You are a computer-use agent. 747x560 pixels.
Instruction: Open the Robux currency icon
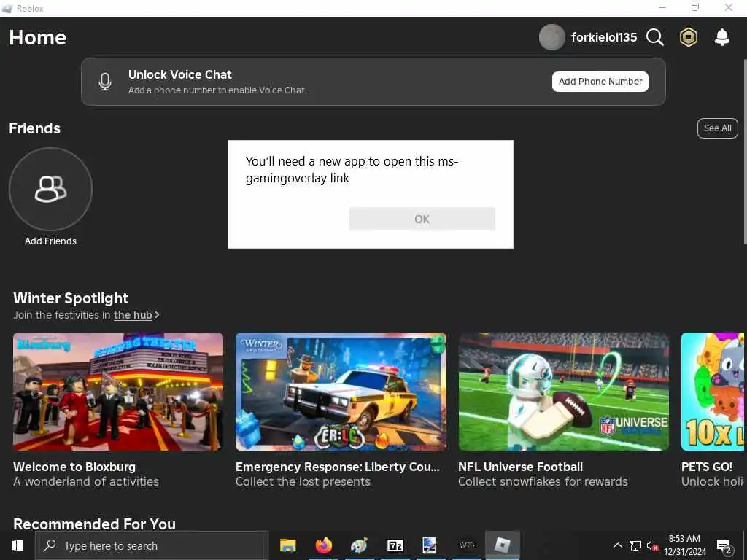point(689,37)
